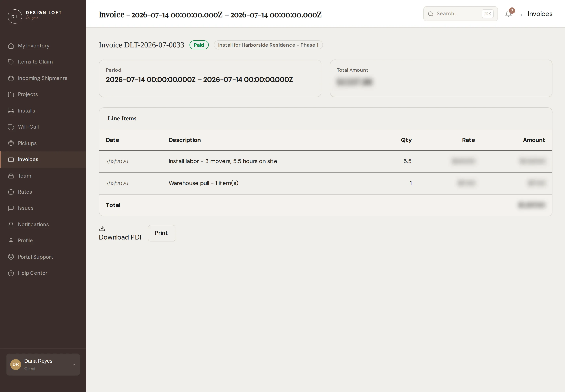Go back via the Invoices link
The height and width of the screenshot is (392, 565).
(x=536, y=14)
